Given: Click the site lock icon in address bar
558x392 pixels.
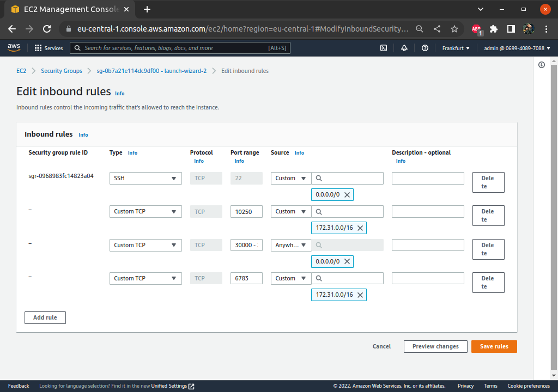Looking at the screenshot, I should [x=68, y=29].
